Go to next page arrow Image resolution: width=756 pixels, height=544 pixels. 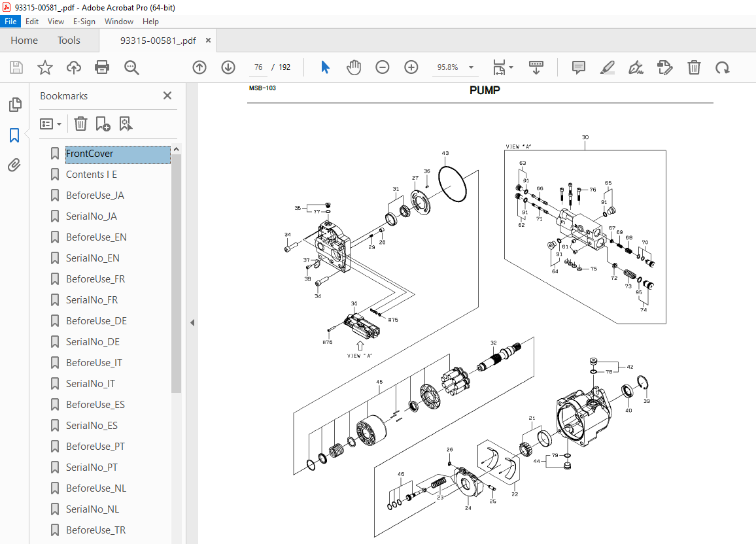[x=228, y=67]
